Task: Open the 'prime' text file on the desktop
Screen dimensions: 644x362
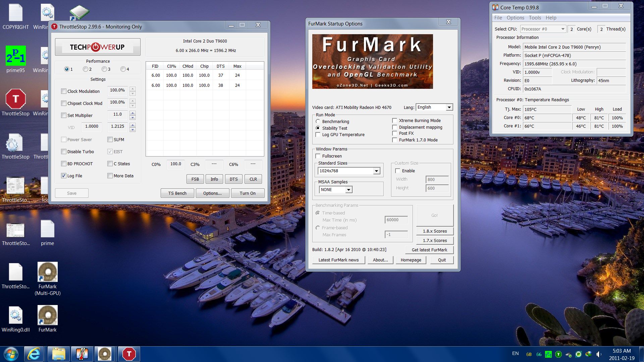Action: coord(47,233)
